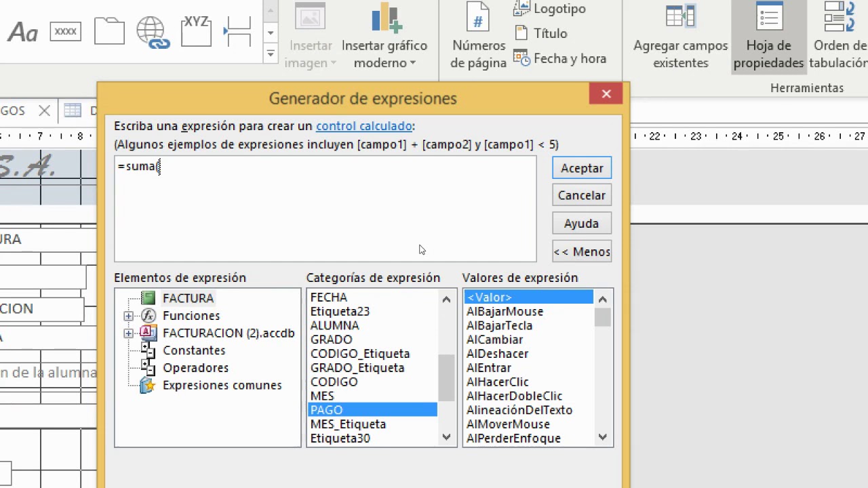This screenshot has height=488, width=868.
Task: Insert a Logotipo
Action: pos(550,9)
